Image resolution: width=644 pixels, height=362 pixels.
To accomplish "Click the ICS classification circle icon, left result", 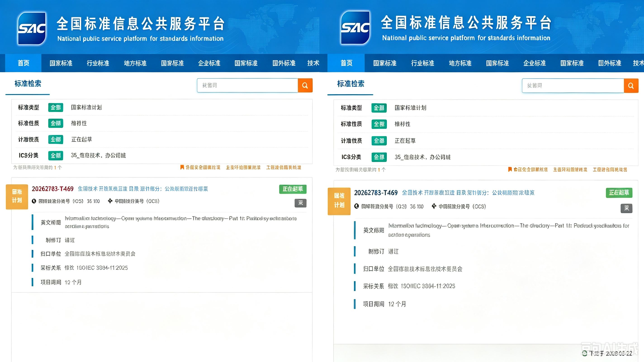I will [34, 201].
